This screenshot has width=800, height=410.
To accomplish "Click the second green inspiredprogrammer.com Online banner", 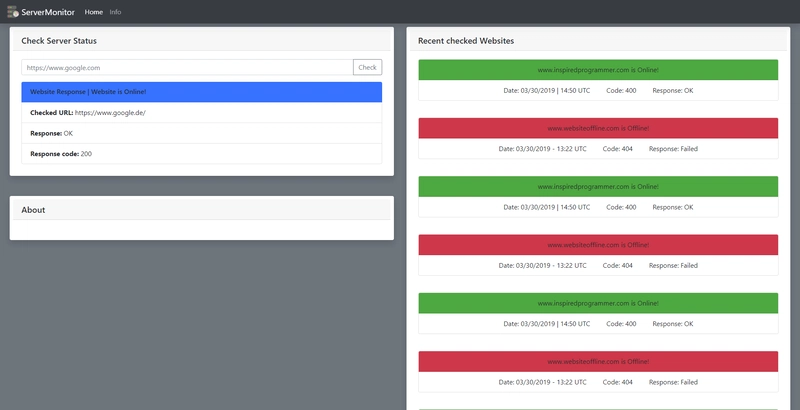I will 598,186.
